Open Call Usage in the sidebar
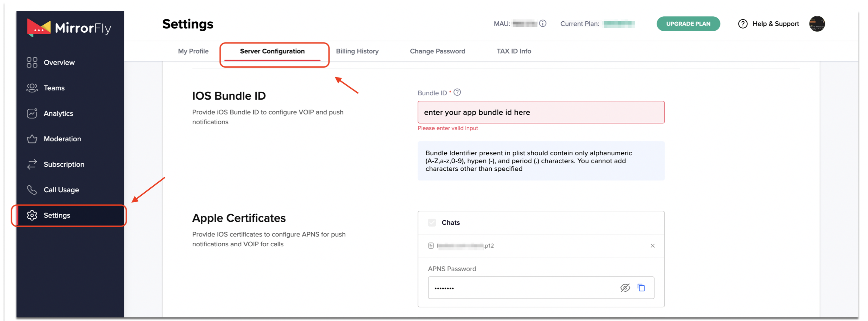The width and height of the screenshot is (868, 321). [x=61, y=190]
